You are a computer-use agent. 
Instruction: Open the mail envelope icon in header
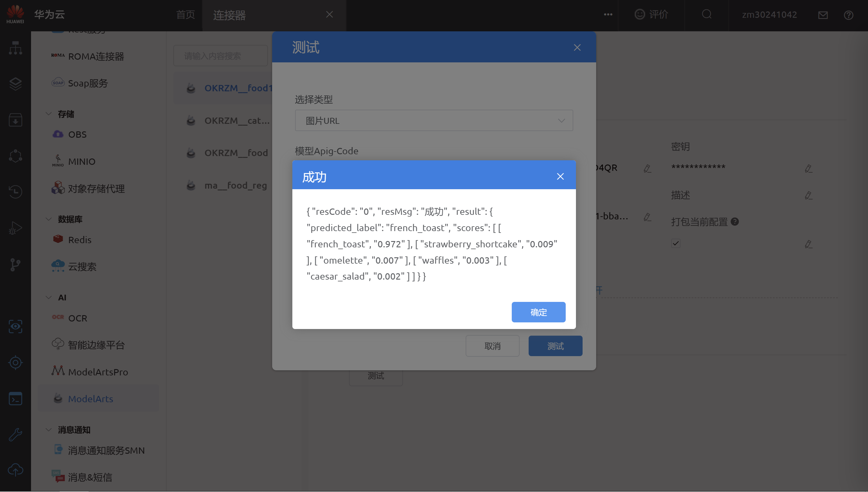pyautogui.click(x=823, y=15)
